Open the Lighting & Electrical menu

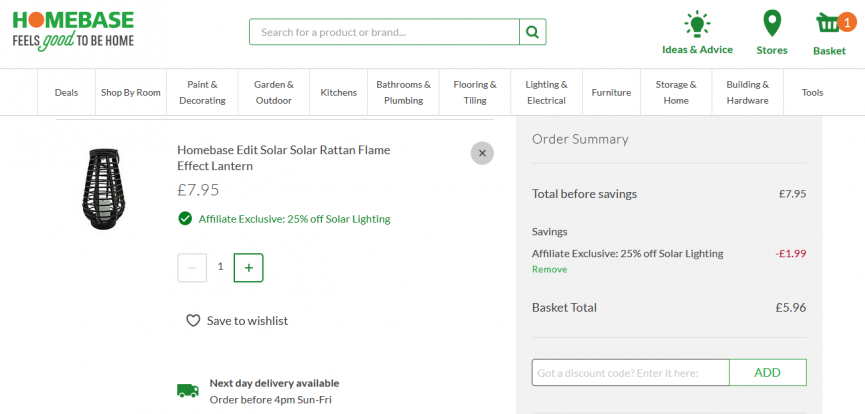pyautogui.click(x=546, y=93)
